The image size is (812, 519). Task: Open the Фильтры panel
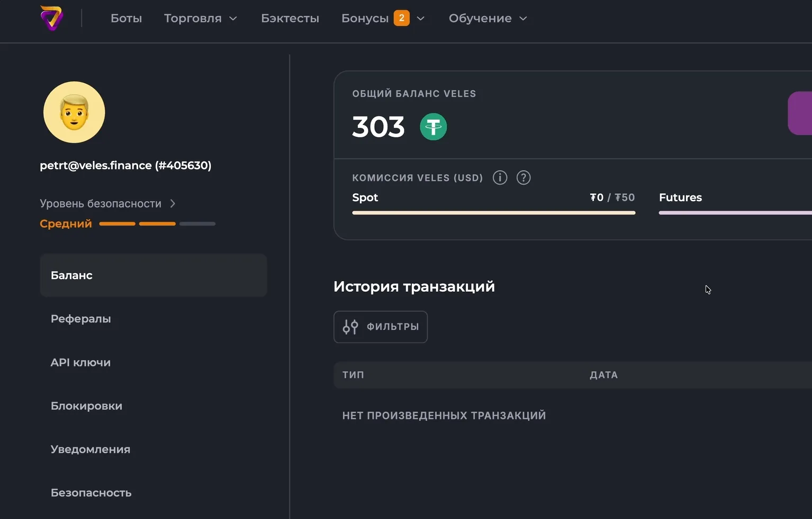pyautogui.click(x=380, y=327)
